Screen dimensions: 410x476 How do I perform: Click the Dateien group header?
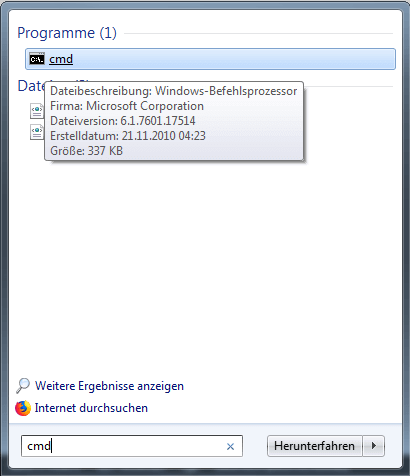pyautogui.click(x=31, y=86)
